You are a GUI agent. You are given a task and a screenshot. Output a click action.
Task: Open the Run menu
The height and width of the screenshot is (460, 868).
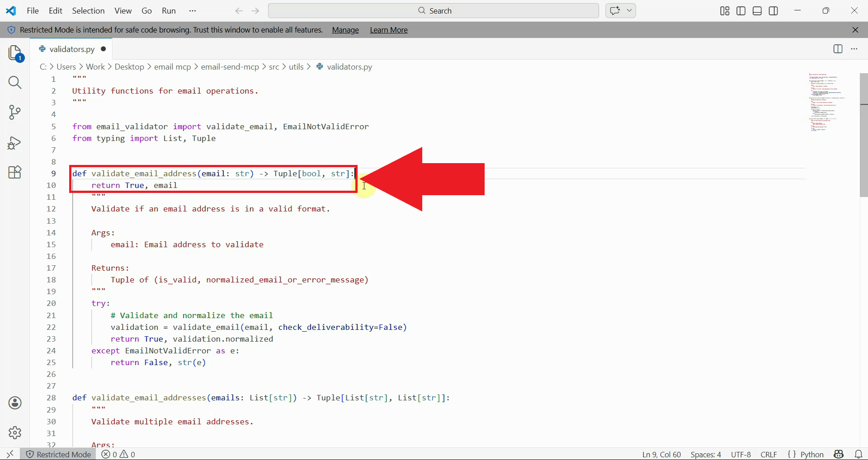click(169, 10)
